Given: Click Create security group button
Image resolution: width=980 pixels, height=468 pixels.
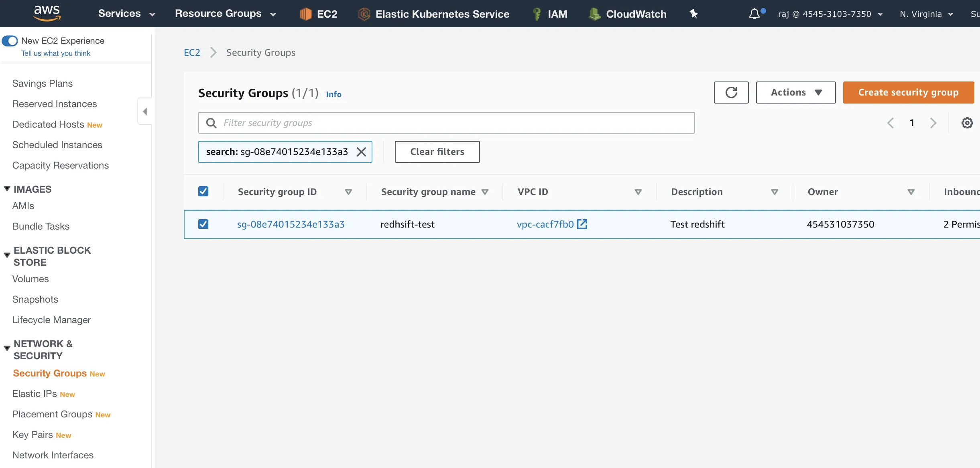Looking at the screenshot, I should (909, 92).
